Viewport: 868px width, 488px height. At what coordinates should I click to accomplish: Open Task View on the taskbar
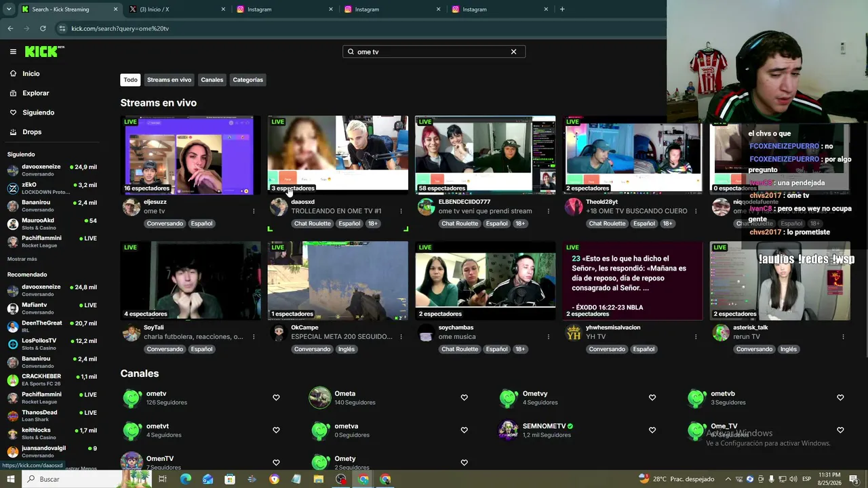pos(163,479)
